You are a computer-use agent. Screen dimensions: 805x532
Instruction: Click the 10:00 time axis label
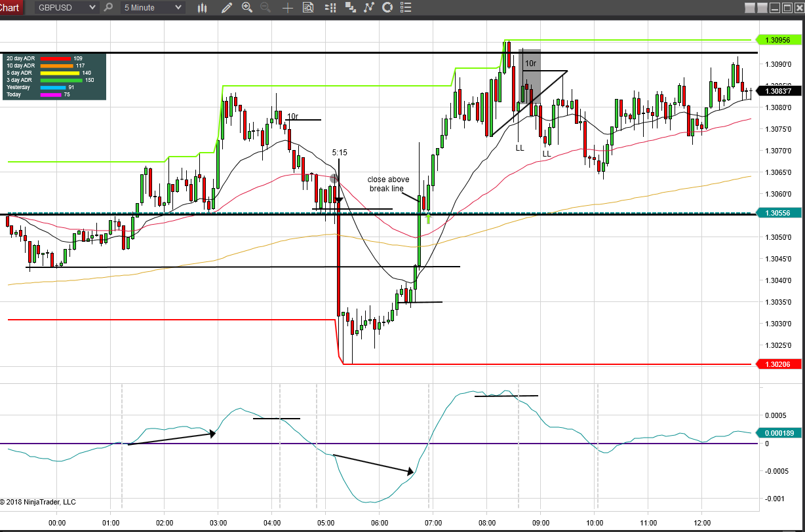(595, 523)
